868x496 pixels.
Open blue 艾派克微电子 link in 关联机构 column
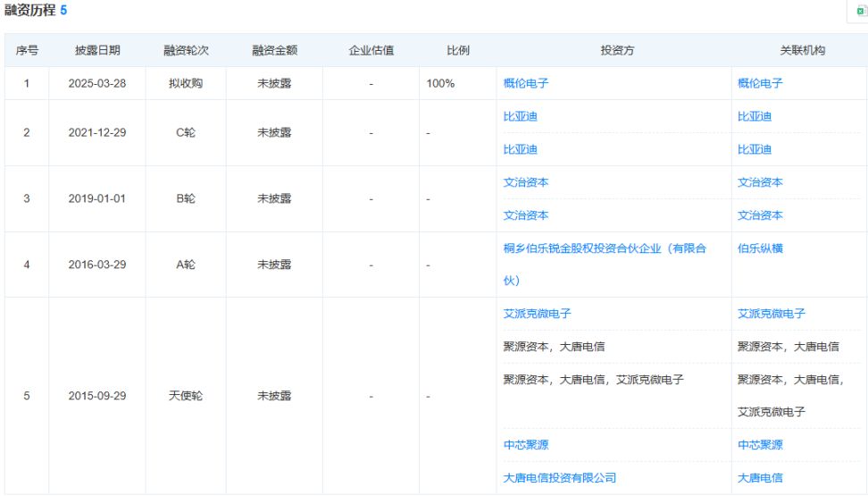point(772,314)
